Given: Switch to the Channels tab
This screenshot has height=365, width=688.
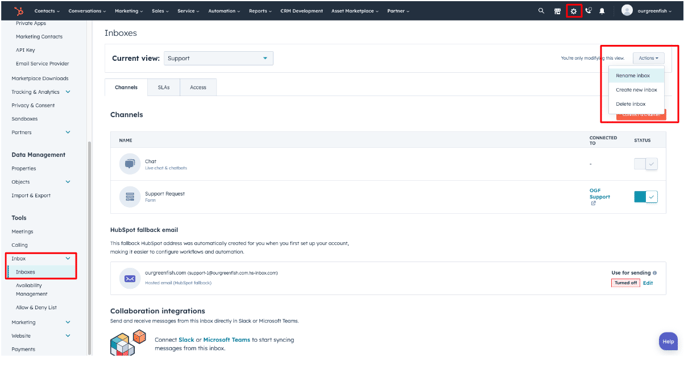Looking at the screenshot, I should (x=126, y=87).
